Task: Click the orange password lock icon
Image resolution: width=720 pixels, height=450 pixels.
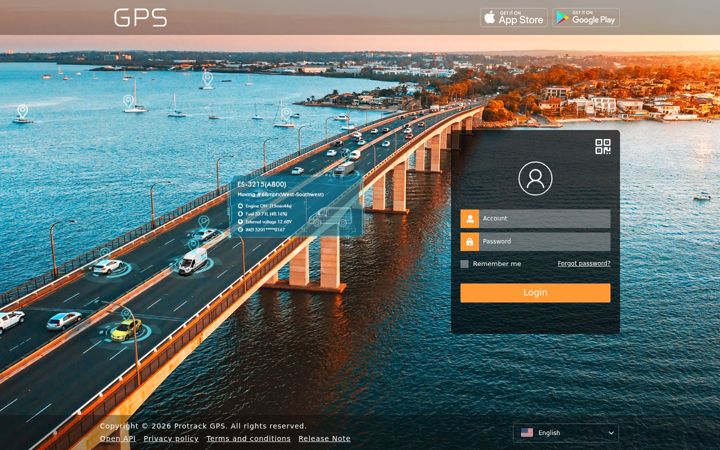Action: [x=470, y=242]
